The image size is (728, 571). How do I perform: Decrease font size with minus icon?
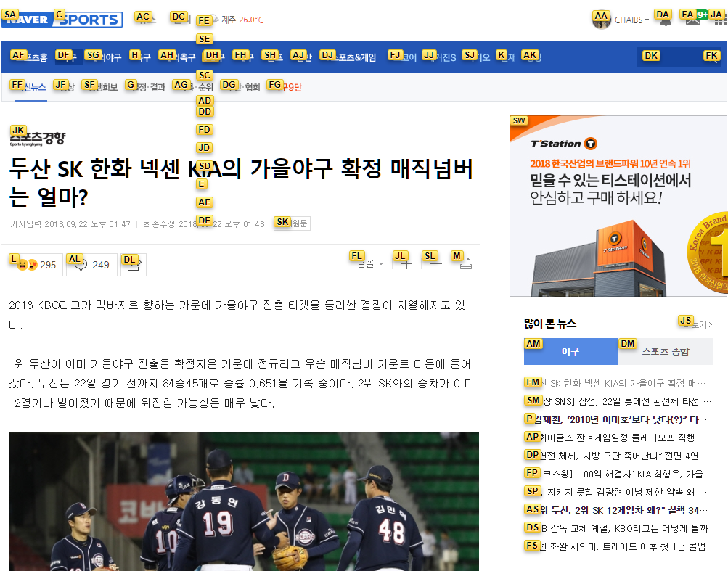pyautogui.click(x=435, y=264)
